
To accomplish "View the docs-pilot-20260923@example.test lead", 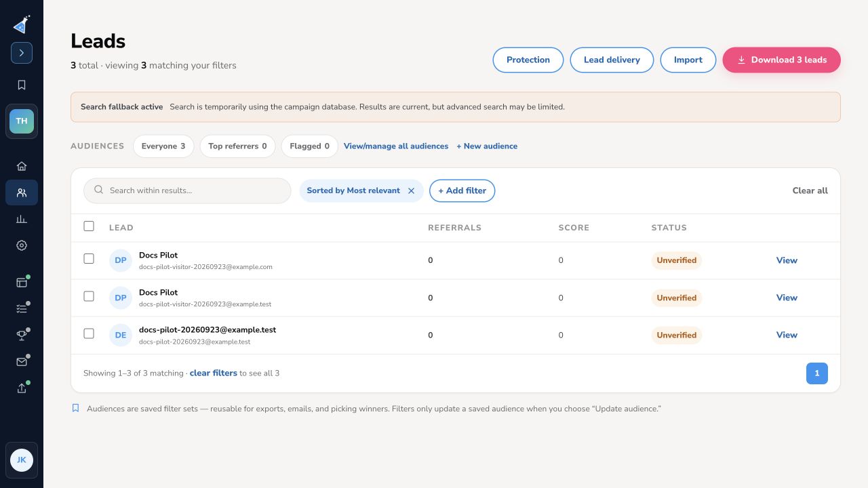I will pyautogui.click(x=787, y=335).
